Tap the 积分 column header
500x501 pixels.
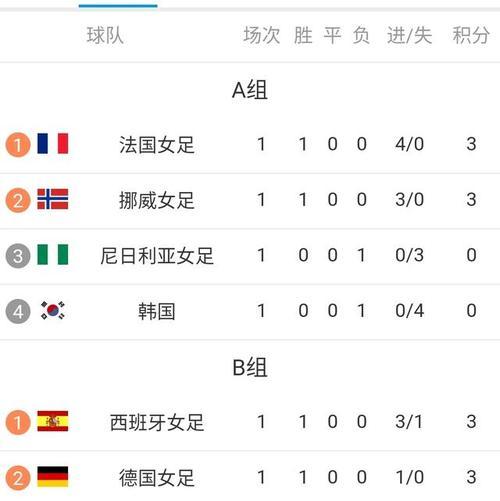point(471,35)
